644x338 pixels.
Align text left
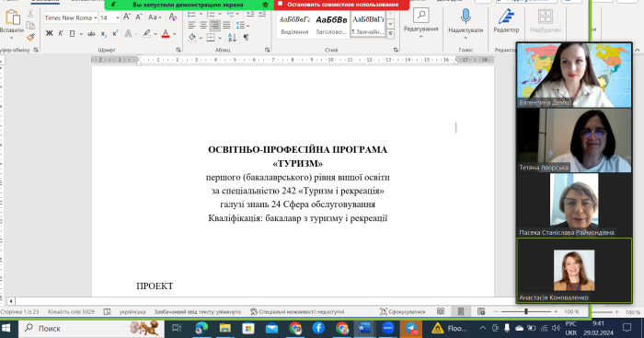[x=191, y=26]
